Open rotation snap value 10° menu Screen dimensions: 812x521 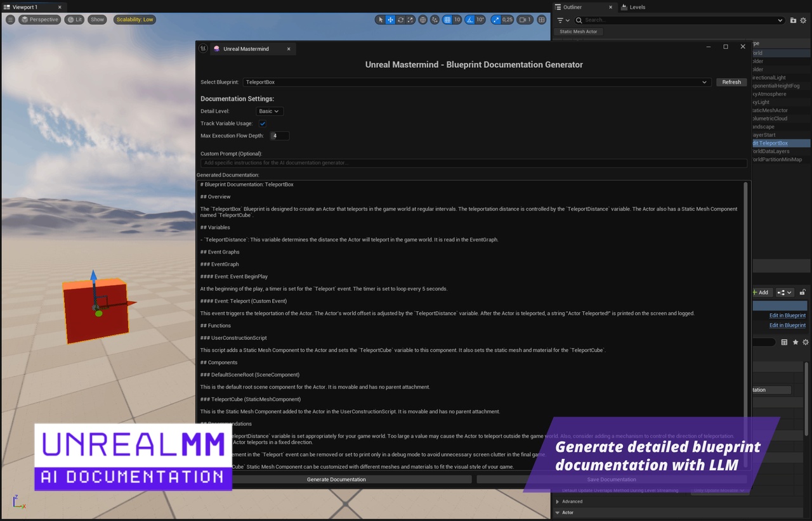tap(480, 20)
